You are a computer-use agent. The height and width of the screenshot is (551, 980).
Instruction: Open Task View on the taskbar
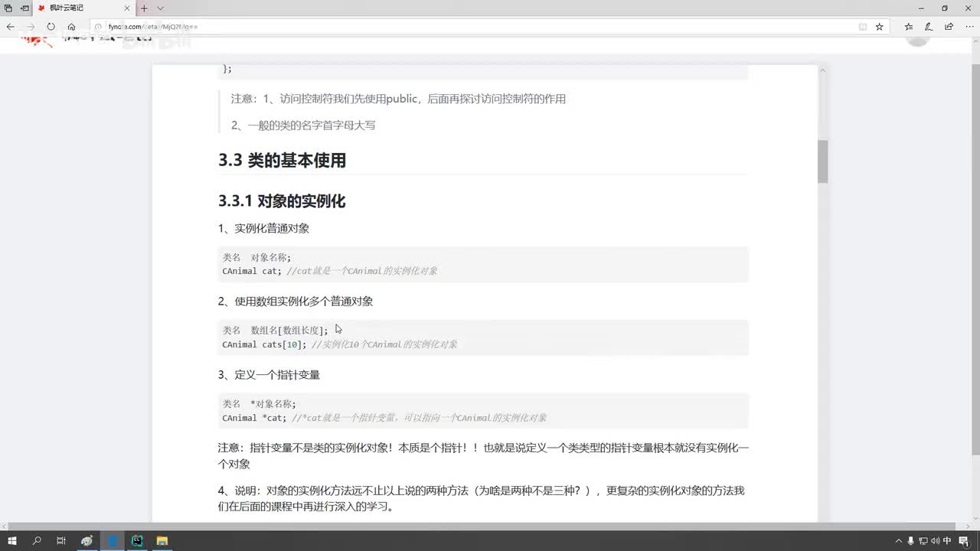[x=61, y=541]
